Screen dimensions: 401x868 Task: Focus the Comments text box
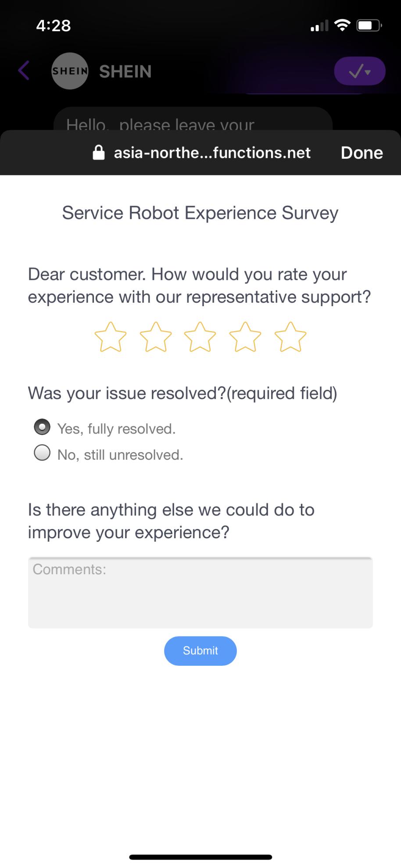[x=200, y=593]
